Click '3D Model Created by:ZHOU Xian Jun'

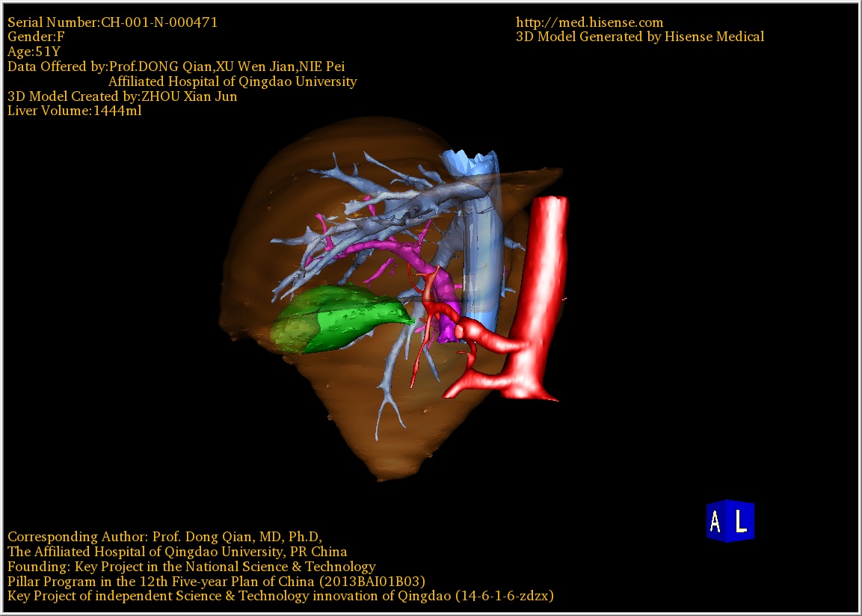(122, 96)
